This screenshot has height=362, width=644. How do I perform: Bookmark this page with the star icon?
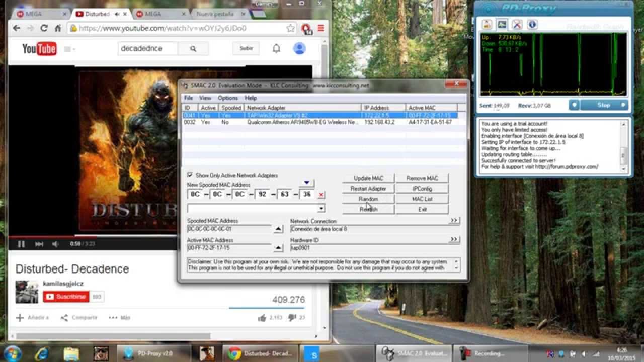pyautogui.click(x=290, y=28)
